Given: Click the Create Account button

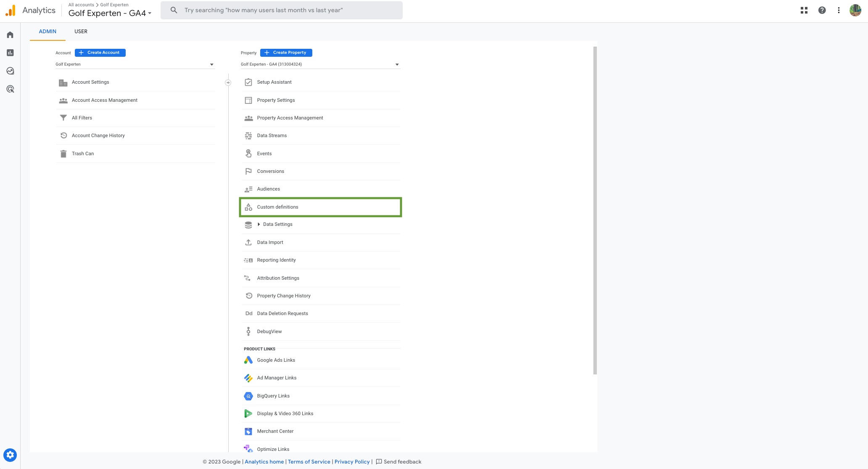Looking at the screenshot, I should point(100,53).
